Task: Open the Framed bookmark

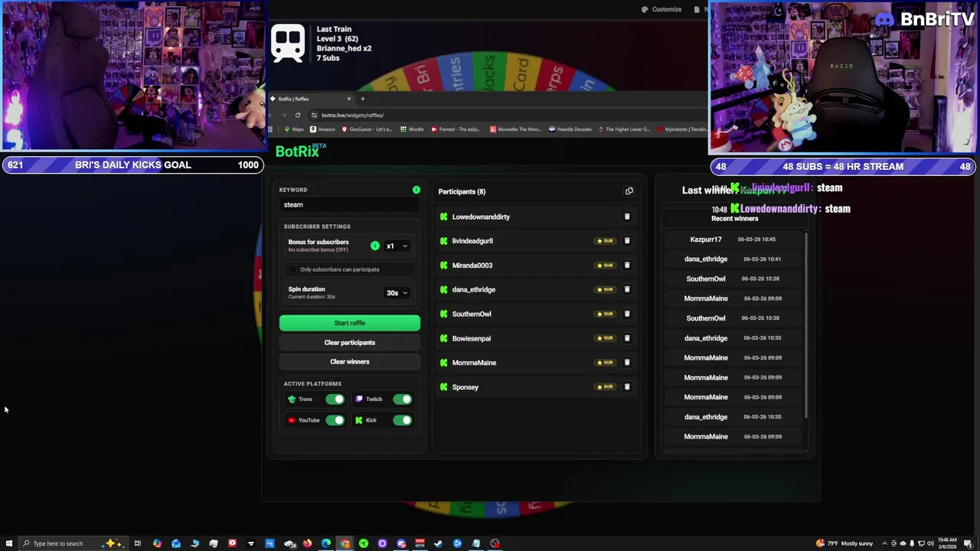Action: [455, 129]
